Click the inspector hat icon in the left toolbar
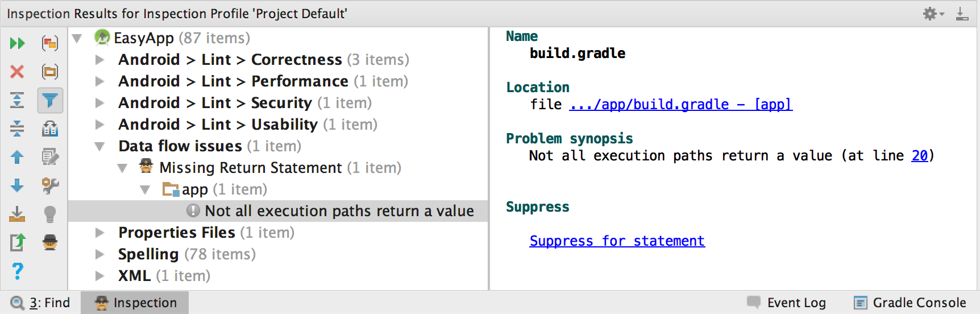This screenshot has height=314, width=980. click(50, 242)
